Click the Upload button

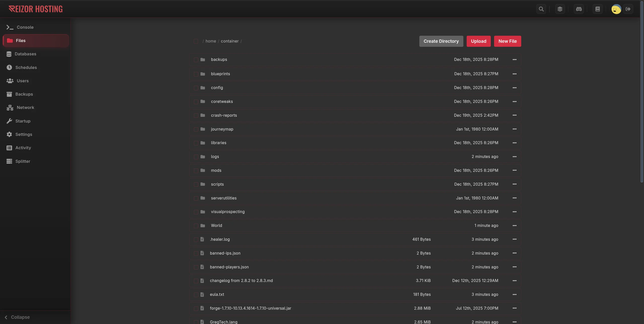pyautogui.click(x=478, y=41)
